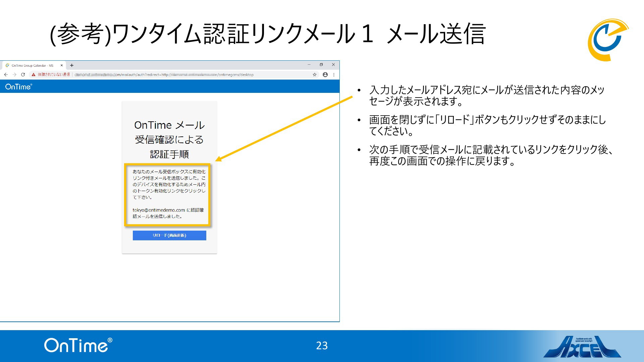Image resolution: width=644 pixels, height=362 pixels.
Task: Click the slide page number 23
Action: click(322, 346)
